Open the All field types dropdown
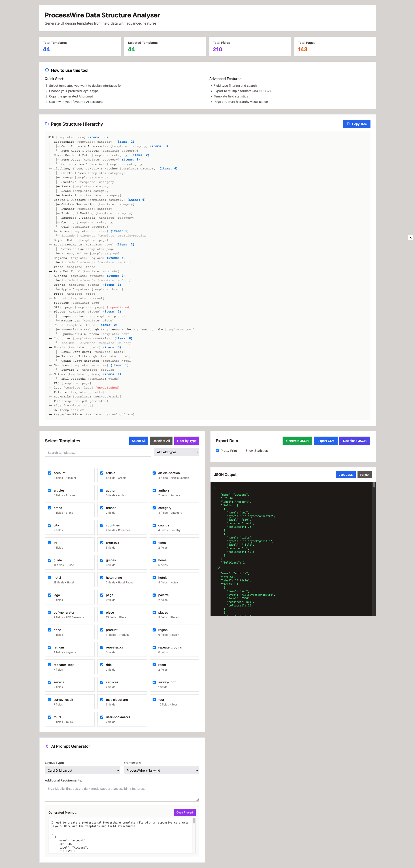The height and width of the screenshot is (868, 415). (177, 452)
